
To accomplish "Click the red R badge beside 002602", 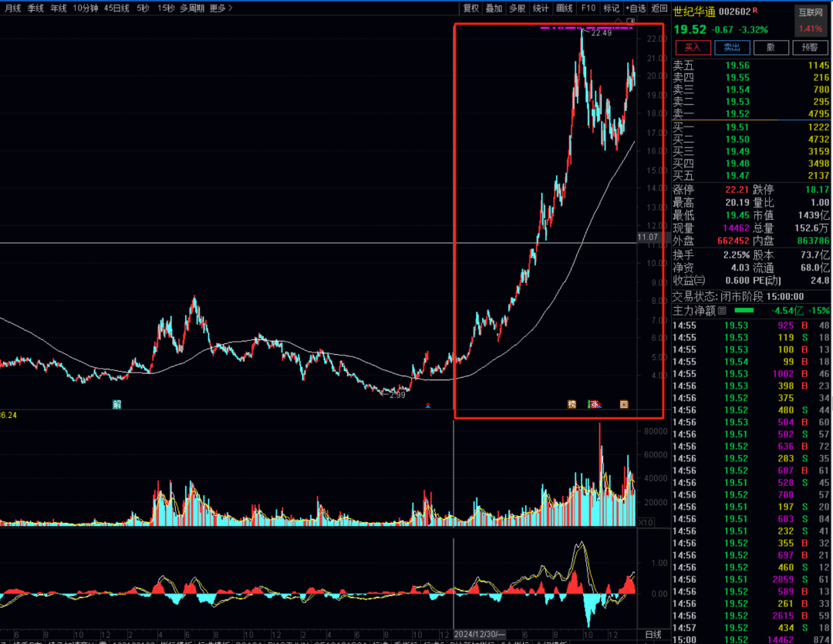I will point(755,11).
